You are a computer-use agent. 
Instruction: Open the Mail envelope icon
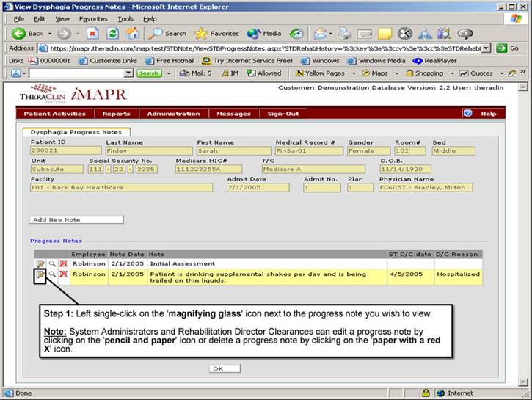point(320,33)
